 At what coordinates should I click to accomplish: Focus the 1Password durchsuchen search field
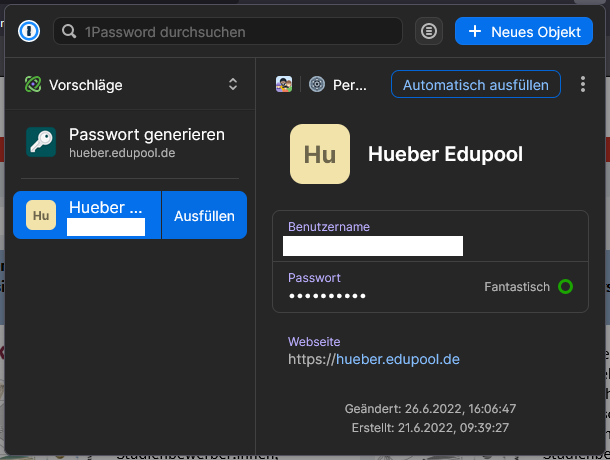[228, 31]
